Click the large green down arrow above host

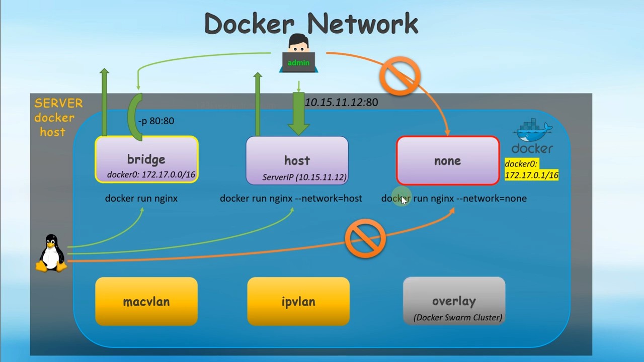298,113
